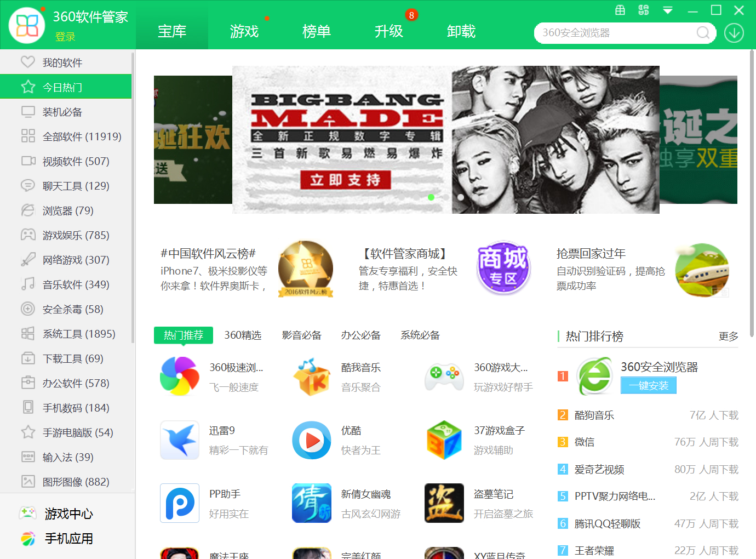Click the 游戏娱乐 gamepad icon

[28, 235]
